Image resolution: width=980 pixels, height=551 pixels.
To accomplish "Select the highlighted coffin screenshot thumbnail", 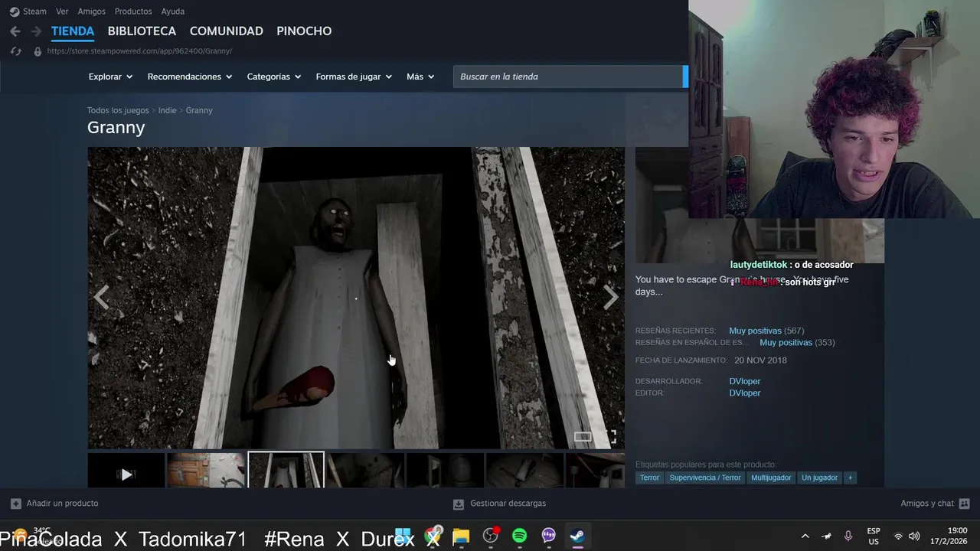I will [x=286, y=469].
